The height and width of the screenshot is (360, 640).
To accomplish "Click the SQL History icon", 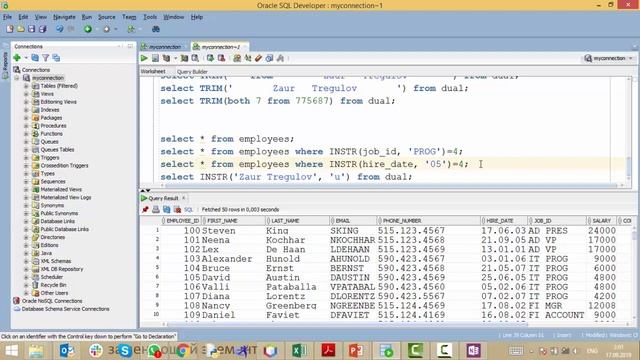I will coord(269,58).
